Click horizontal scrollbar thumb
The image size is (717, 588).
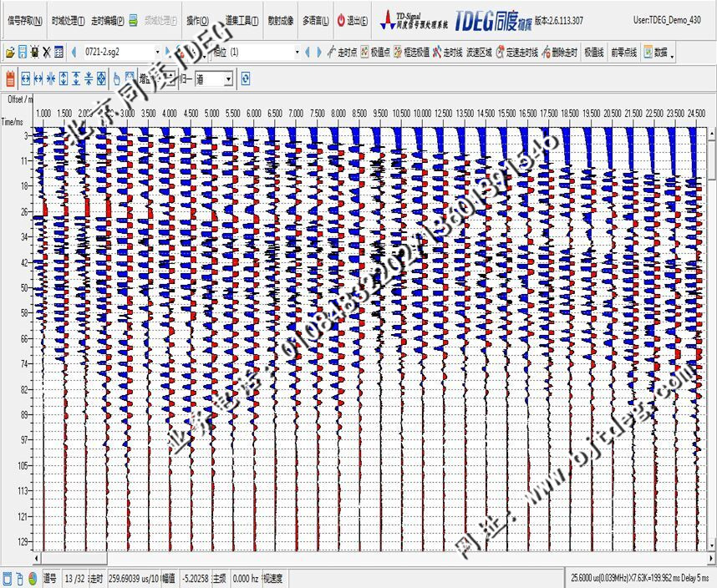[x=74, y=558]
